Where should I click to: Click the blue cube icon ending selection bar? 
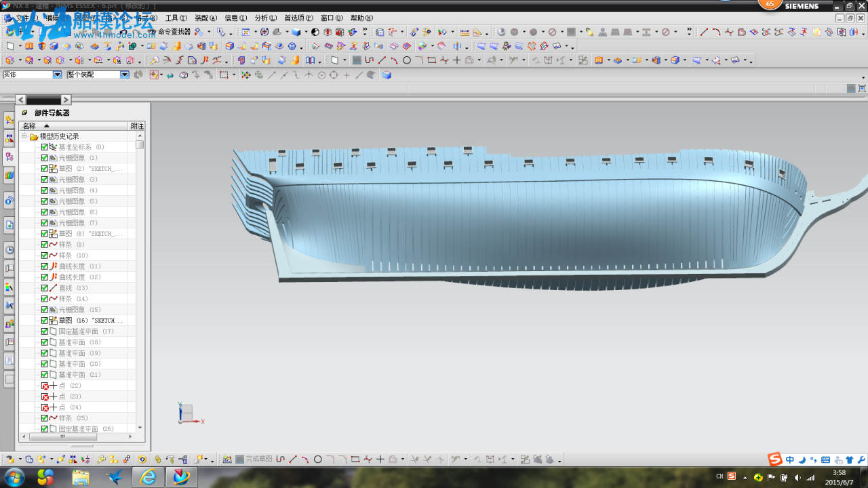click(387, 75)
